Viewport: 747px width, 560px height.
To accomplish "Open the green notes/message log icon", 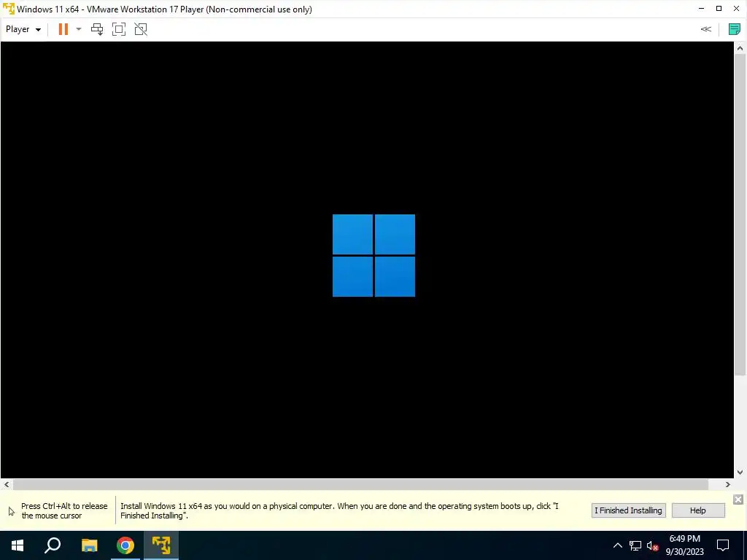I will [734, 29].
